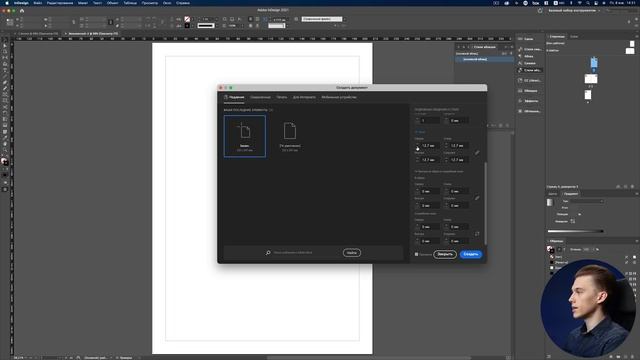Open gradient Type dropdown
640x360 pixels.
coord(587,201)
